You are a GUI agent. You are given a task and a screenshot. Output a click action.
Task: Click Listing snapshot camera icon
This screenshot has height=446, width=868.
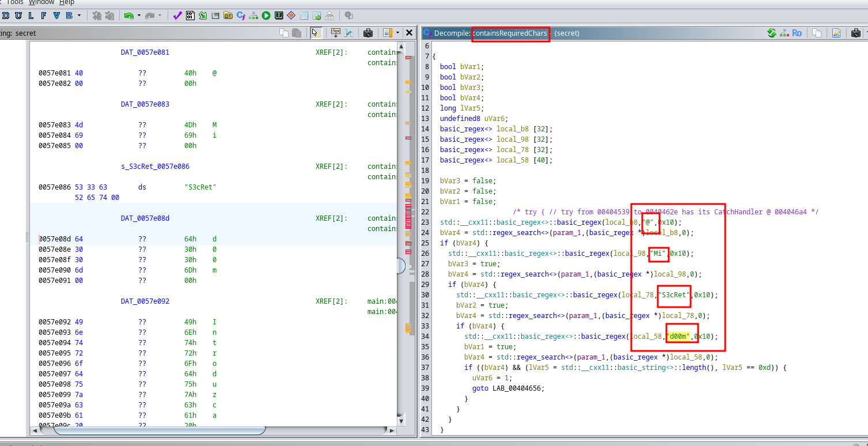(368, 33)
